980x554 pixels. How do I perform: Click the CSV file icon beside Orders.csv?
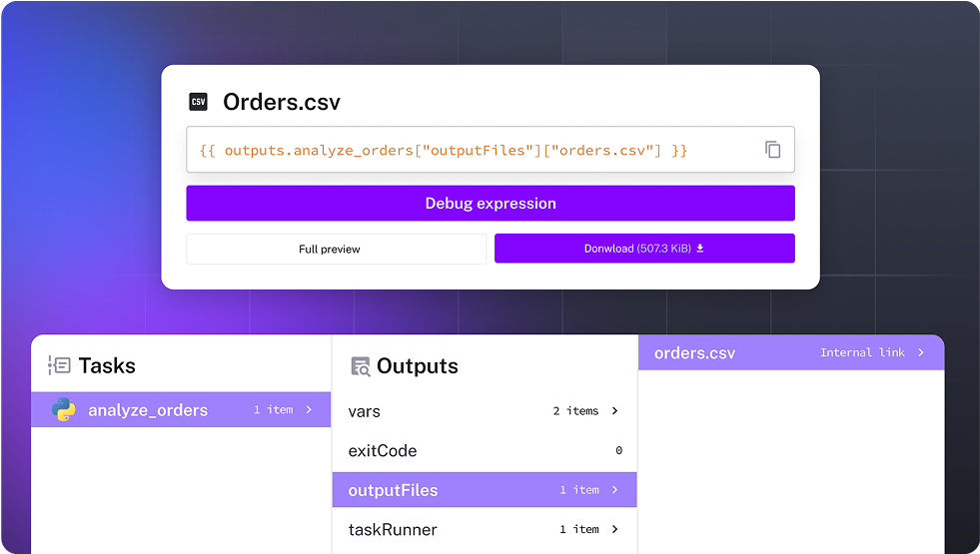point(198,102)
